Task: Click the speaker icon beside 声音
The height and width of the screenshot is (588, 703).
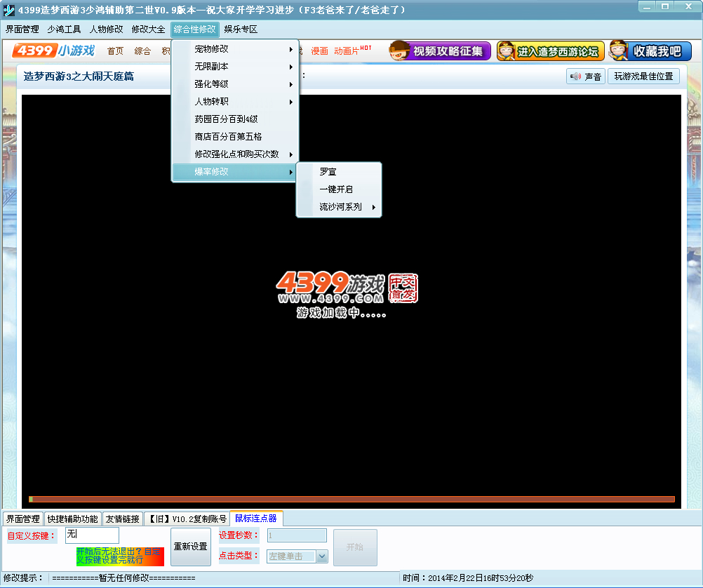Action: click(575, 76)
